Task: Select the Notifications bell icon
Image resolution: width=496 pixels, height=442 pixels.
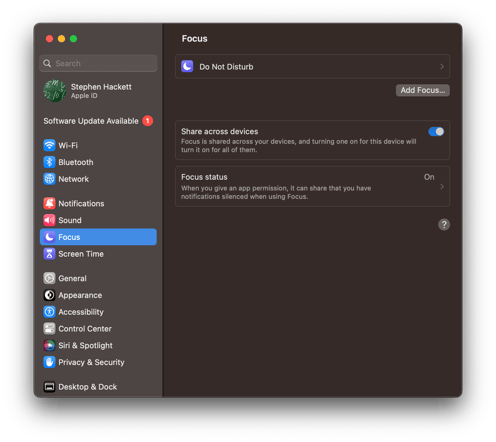Action: tap(49, 203)
